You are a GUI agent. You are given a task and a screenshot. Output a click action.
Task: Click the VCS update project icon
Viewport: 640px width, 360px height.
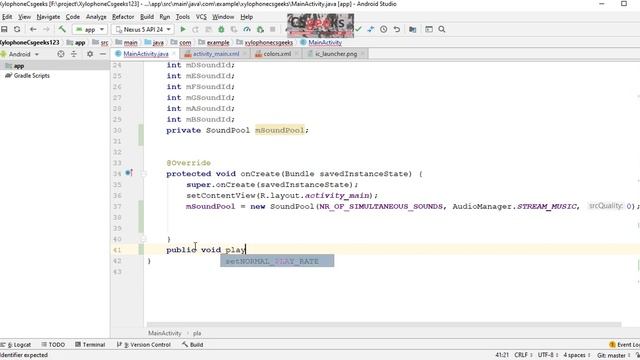point(371,29)
